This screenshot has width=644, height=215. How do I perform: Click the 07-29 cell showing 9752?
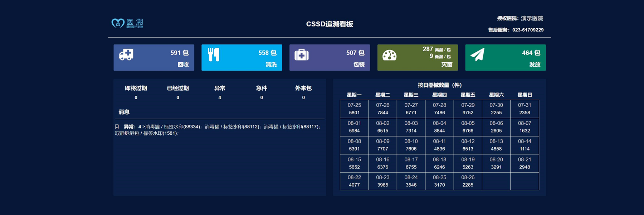pyautogui.click(x=468, y=109)
